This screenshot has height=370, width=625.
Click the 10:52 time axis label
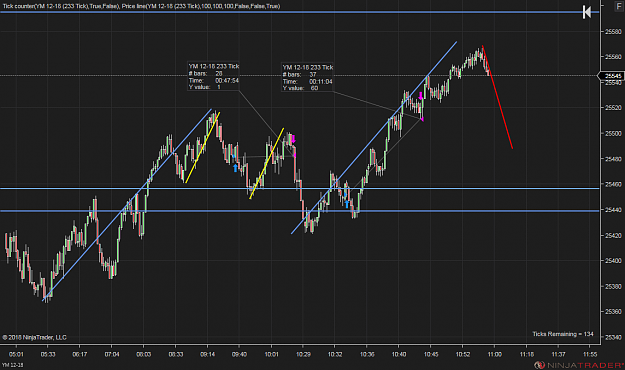(x=463, y=354)
